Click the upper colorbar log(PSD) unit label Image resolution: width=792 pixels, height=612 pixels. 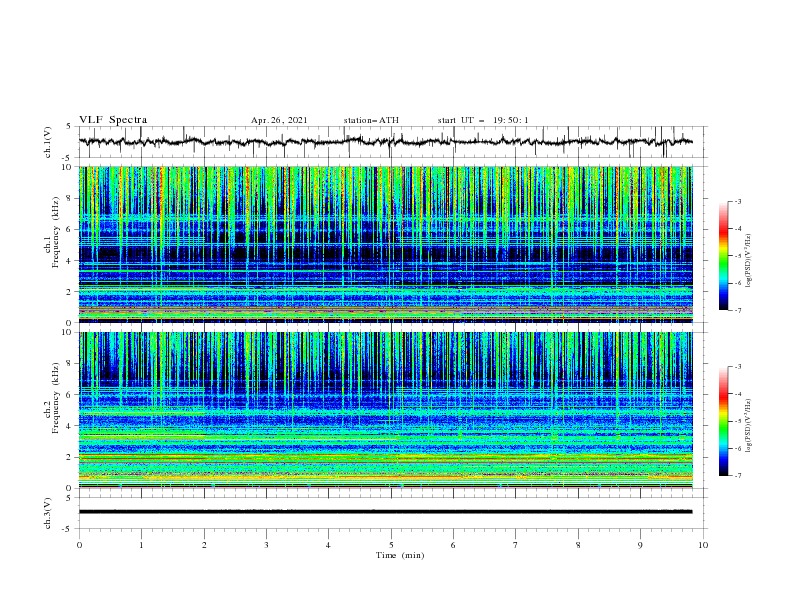tap(750, 261)
